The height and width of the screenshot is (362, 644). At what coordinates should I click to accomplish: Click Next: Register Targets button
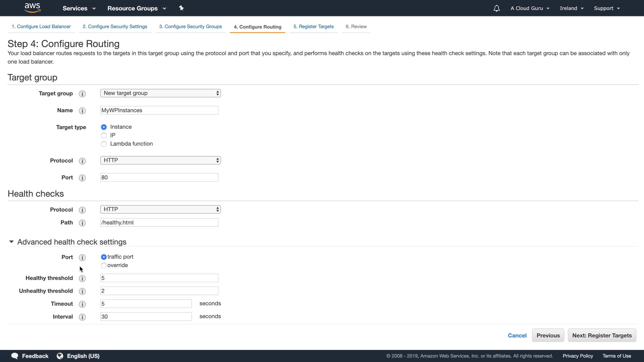pos(602,336)
